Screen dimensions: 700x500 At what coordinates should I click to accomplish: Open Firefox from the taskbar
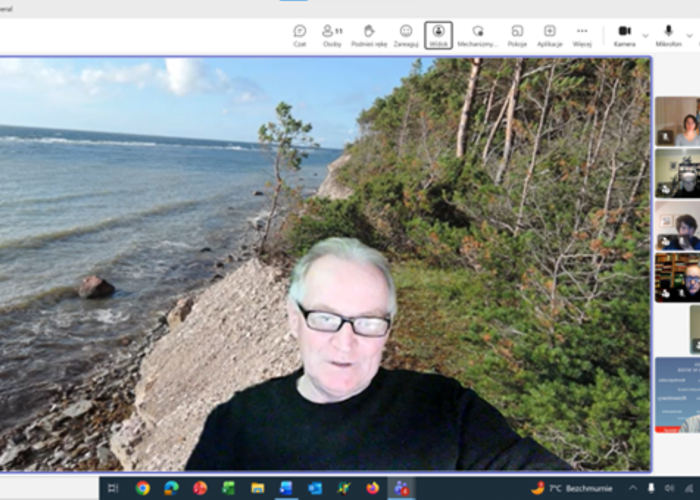coord(373,488)
